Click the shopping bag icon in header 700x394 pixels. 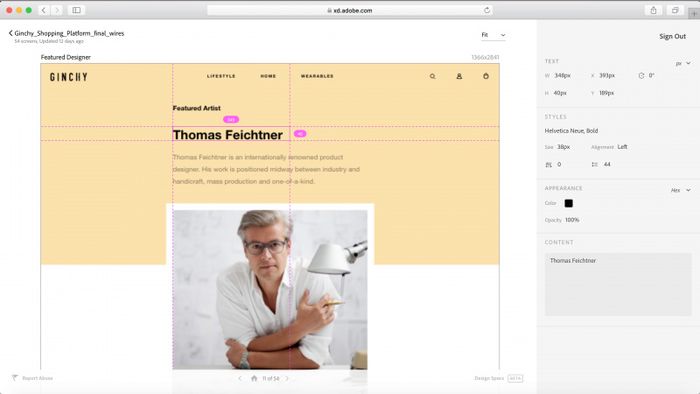486,76
